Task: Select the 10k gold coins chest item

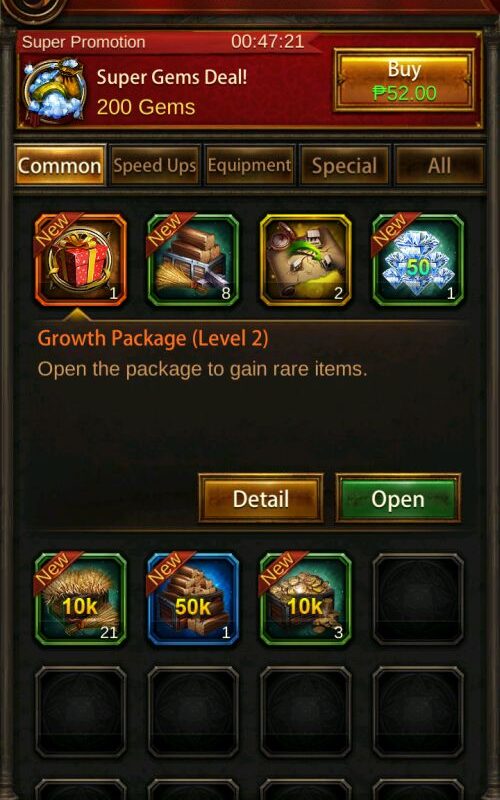Action: tap(306, 599)
